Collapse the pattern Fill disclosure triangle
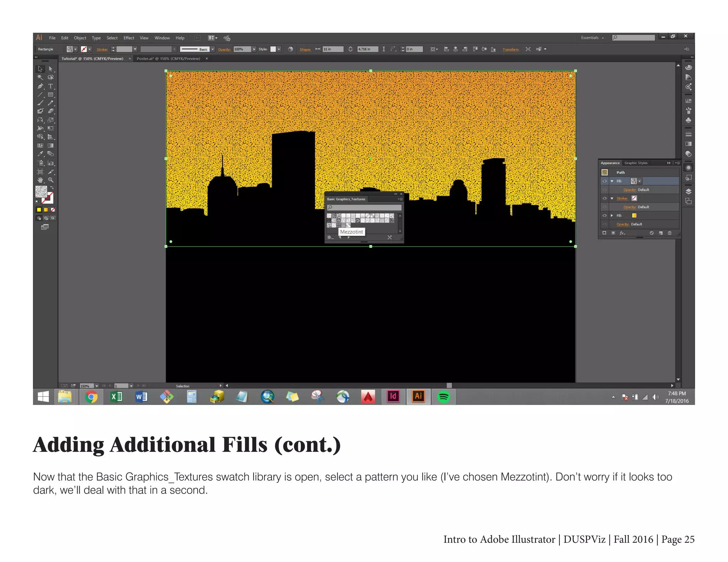 click(612, 181)
